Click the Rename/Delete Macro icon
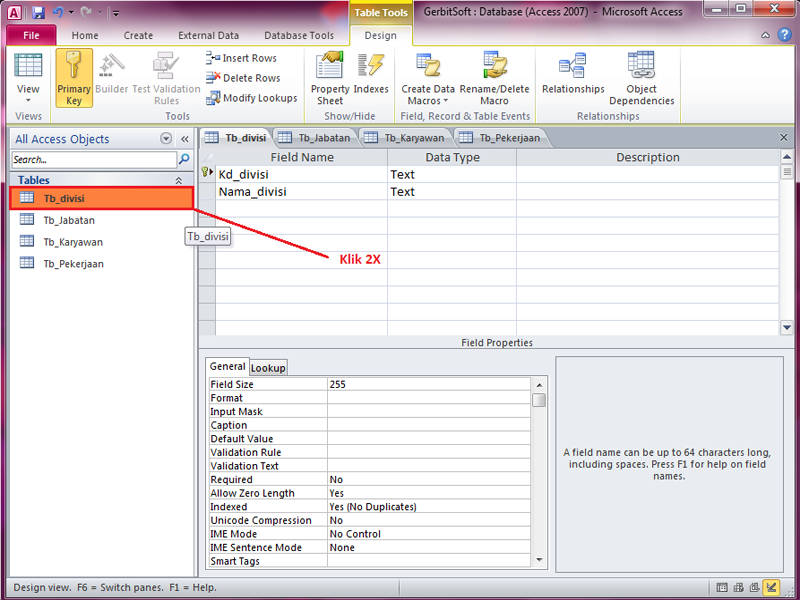The width and height of the screenshot is (800, 600). (494, 75)
